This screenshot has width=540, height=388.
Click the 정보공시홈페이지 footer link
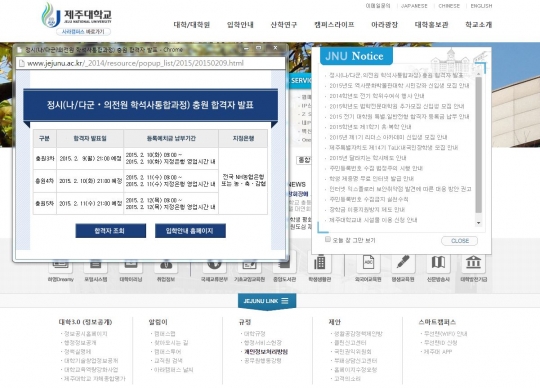(x=85, y=334)
